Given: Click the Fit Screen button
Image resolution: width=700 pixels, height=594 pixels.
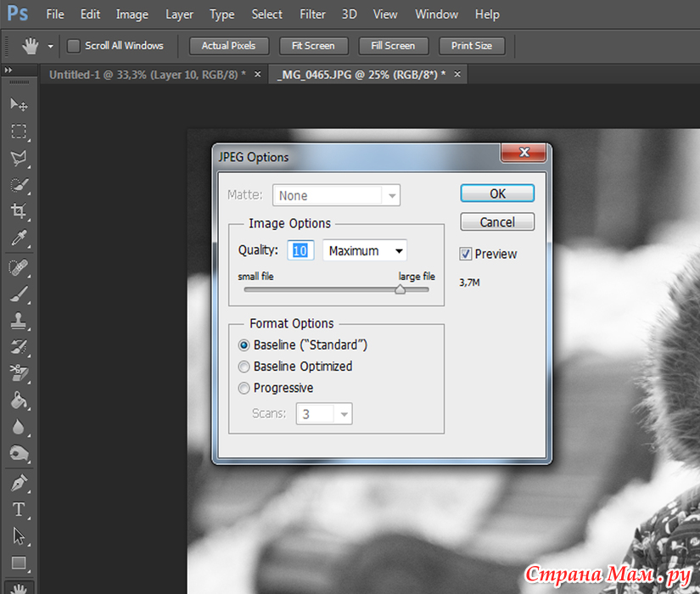Looking at the screenshot, I should pyautogui.click(x=313, y=46).
